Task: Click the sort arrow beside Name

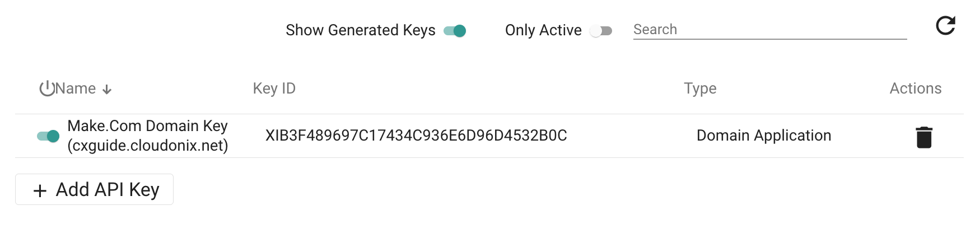Action: [x=108, y=90]
